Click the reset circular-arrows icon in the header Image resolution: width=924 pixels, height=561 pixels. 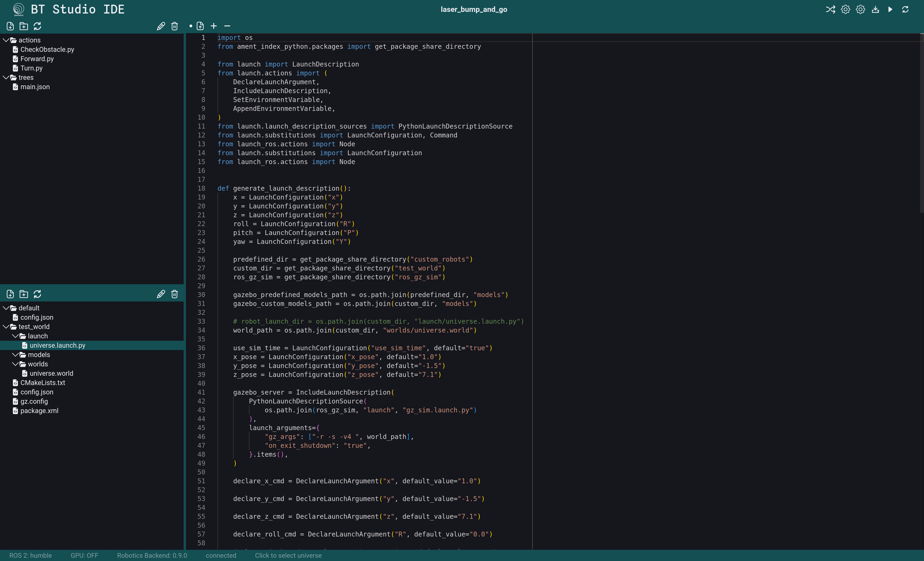[x=905, y=9]
